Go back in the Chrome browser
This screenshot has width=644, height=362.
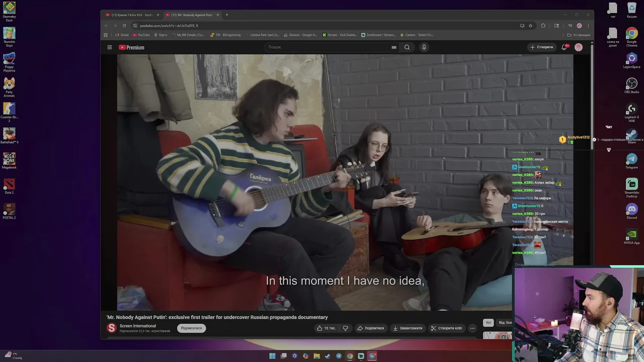pos(106,26)
